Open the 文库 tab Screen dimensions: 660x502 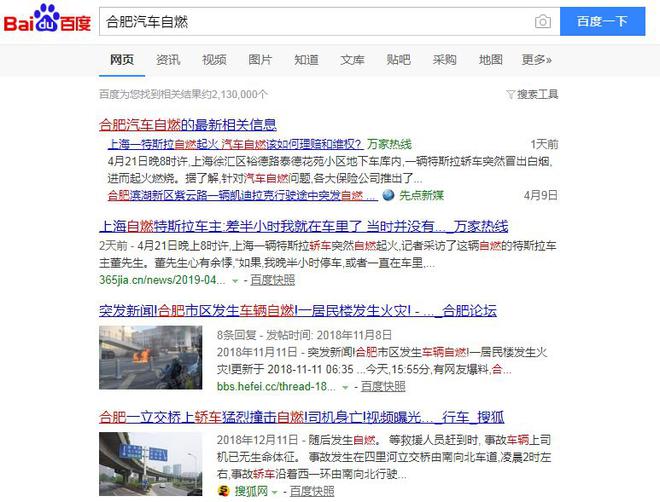pos(352,60)
